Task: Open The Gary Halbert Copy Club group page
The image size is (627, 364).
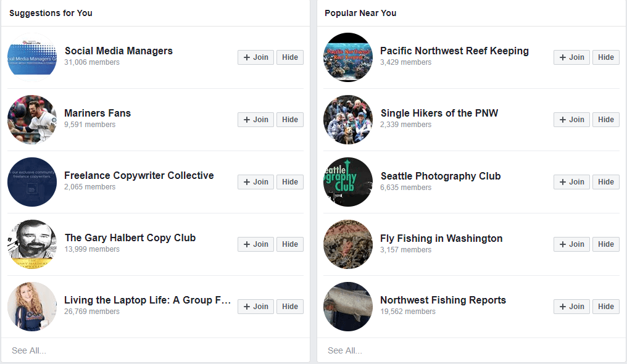Action: pyautogui.click(x=130, y=238)
